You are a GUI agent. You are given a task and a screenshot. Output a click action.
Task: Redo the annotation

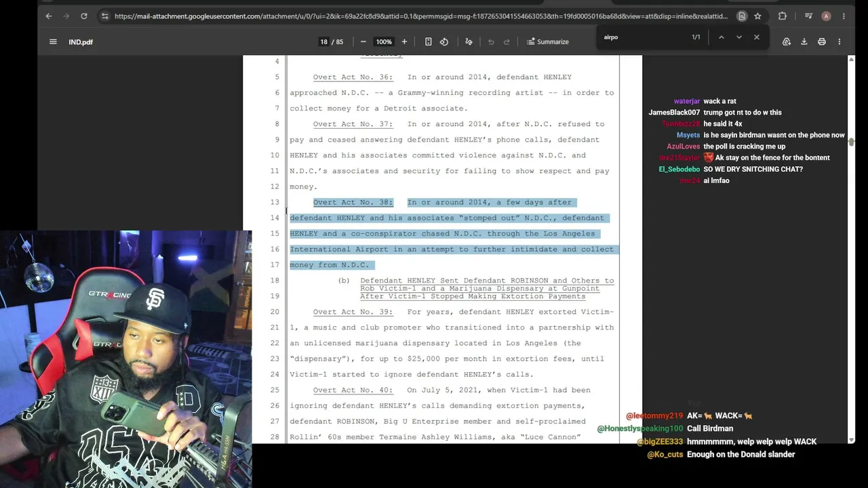(x=507, y=42)
